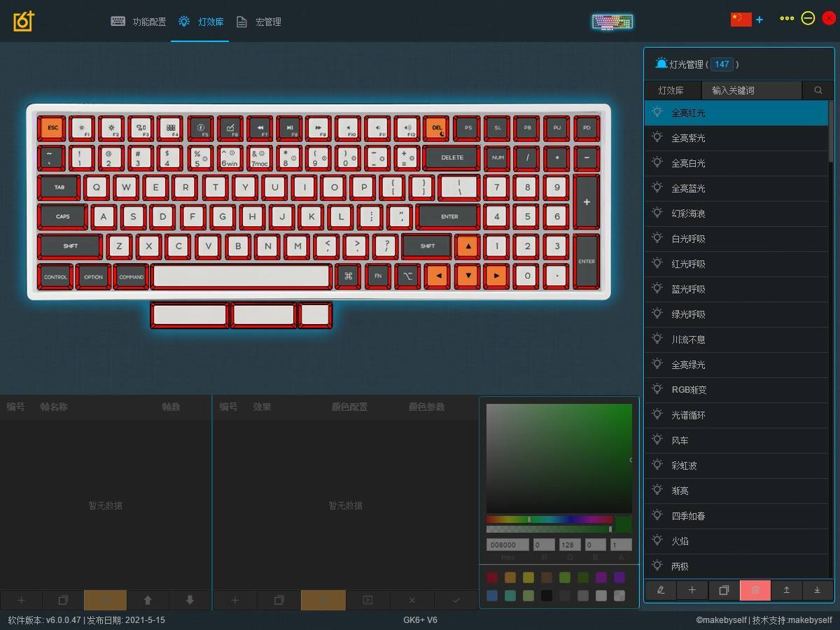Image resolution: width=840 pixels, height=630 pixels.
Task: Click the keyboard device thumbnail in the top bar
Action: pyautogui.click(x=612, y=22)
